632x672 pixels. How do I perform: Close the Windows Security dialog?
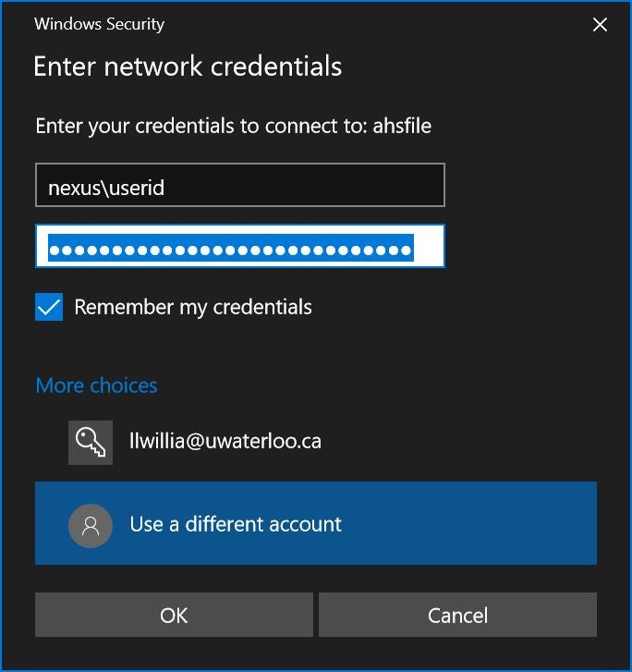click(600, 25)
